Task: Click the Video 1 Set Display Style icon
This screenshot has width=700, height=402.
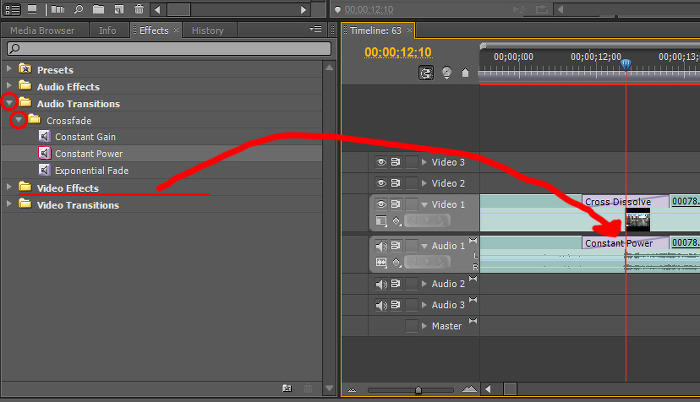Action: [x=381, y=221]
